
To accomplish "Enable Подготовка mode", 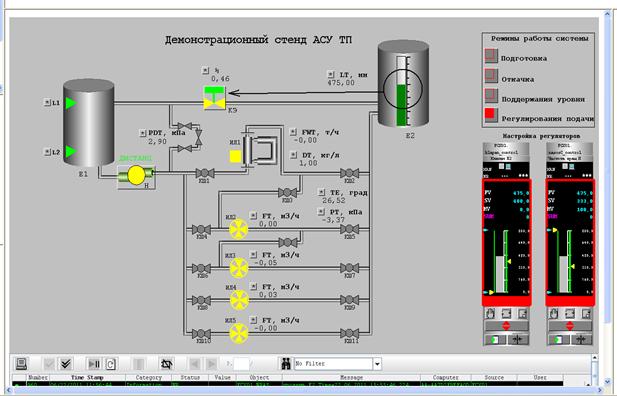I will tap(491, 56).
